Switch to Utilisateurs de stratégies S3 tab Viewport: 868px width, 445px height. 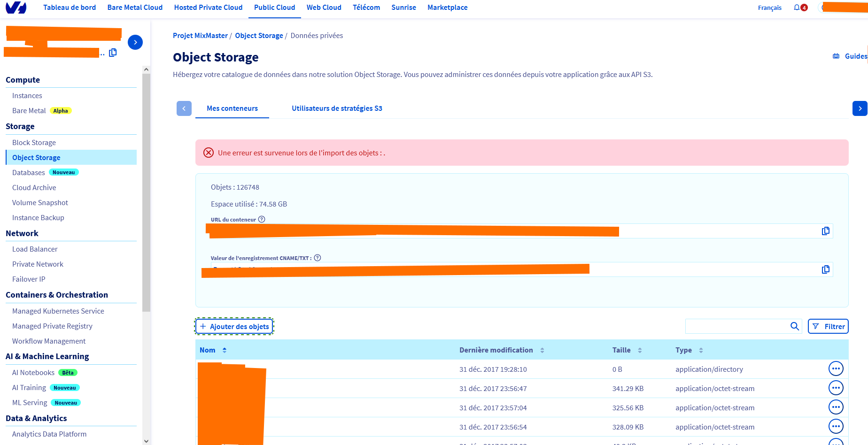click(x=337, y=108)
